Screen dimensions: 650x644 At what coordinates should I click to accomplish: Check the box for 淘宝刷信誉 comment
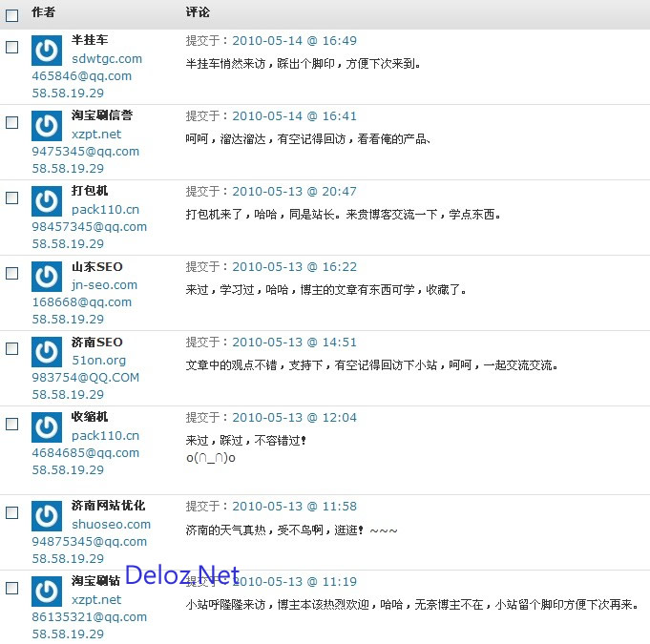point(12,123)
